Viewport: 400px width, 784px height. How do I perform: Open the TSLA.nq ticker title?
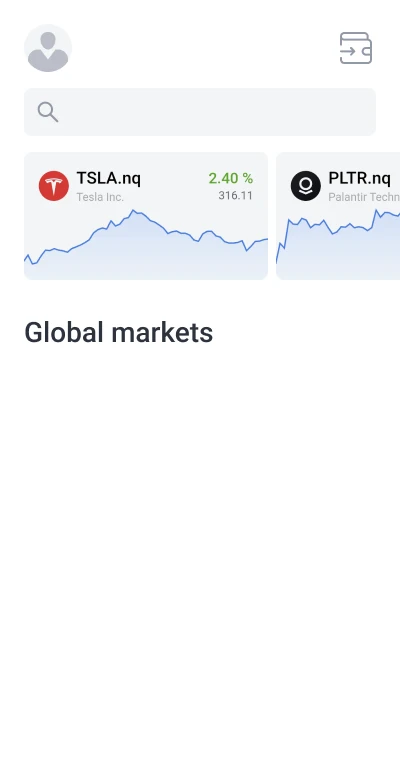point(108,178)
